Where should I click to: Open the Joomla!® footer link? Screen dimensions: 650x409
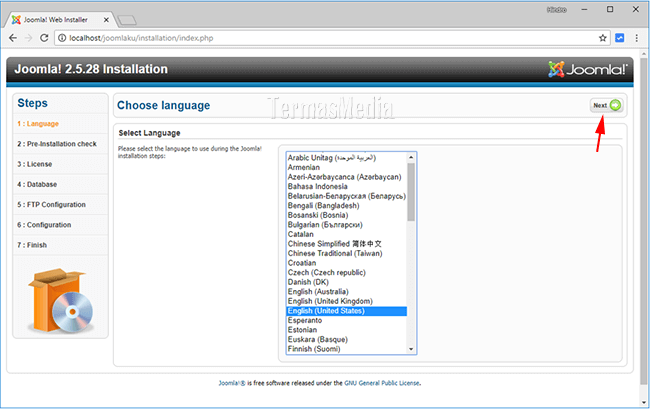[x=232, y=383]
